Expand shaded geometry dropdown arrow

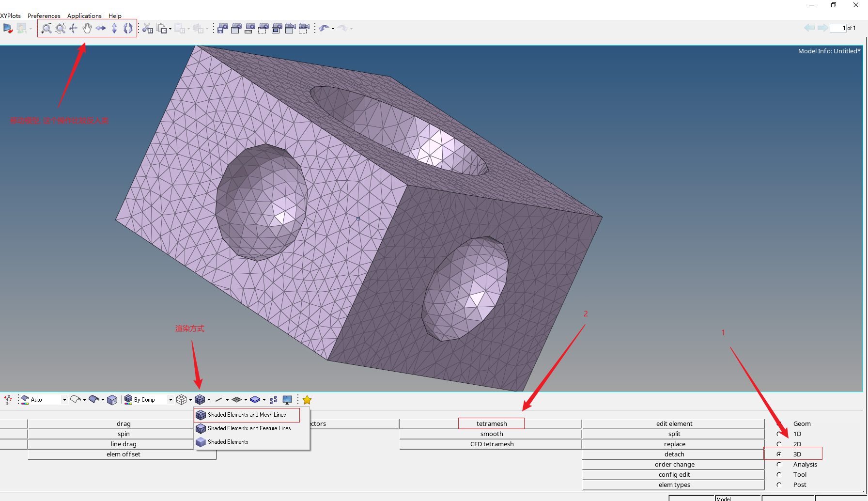(103, 400)
